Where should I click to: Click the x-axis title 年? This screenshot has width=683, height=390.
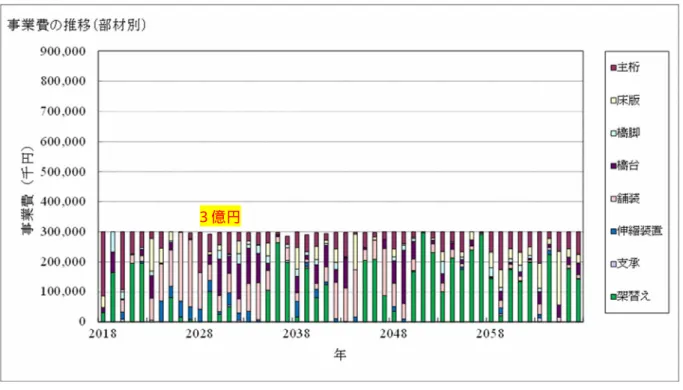(x=340, y=355)
